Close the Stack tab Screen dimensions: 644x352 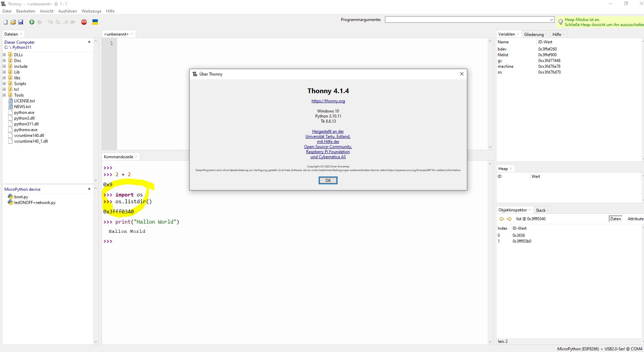click(x=548, y=210)
